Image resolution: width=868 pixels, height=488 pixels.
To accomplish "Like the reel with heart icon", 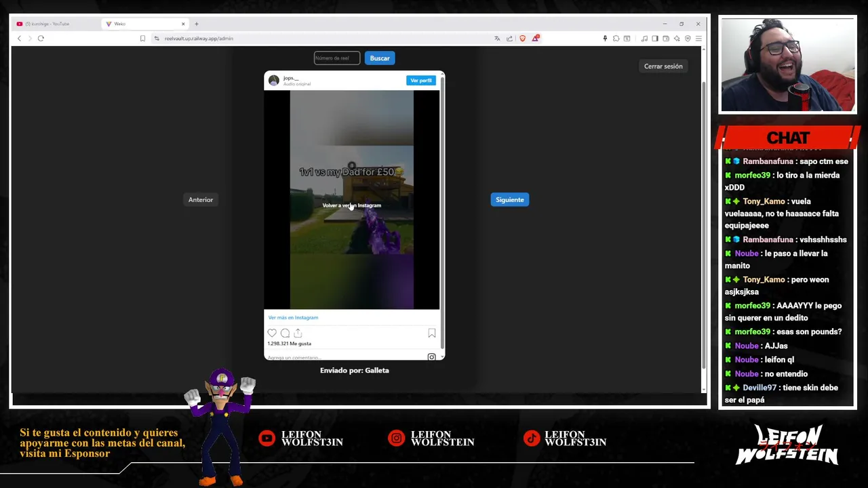I will point(272,333).
